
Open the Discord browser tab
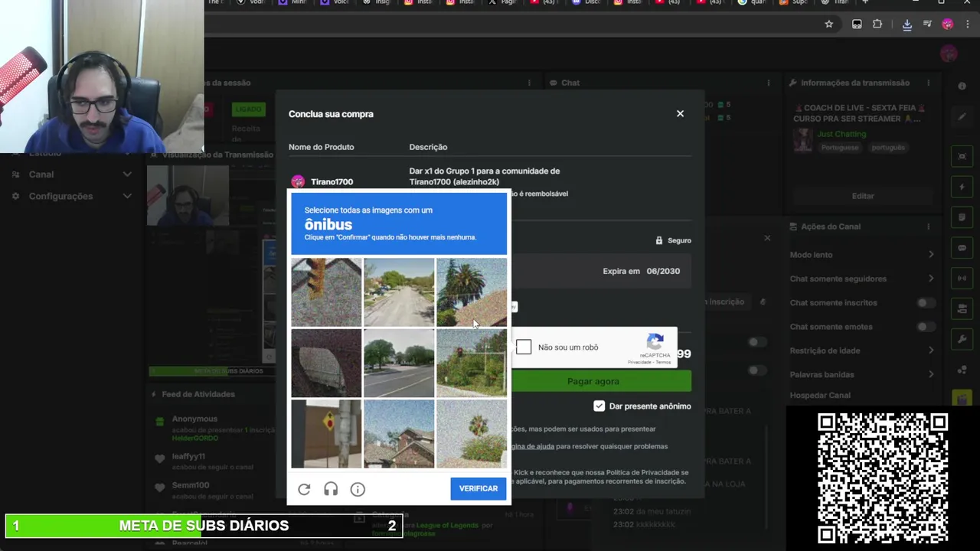586,2
